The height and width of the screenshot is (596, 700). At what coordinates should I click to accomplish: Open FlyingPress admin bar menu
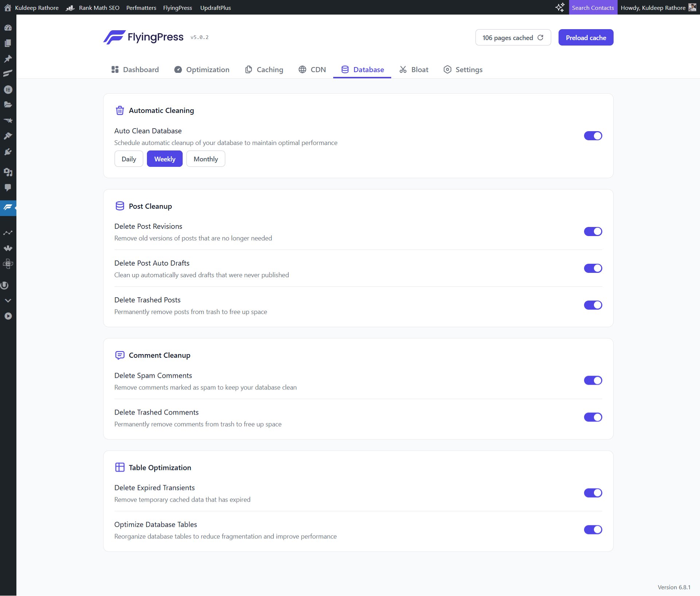point(178,8)
